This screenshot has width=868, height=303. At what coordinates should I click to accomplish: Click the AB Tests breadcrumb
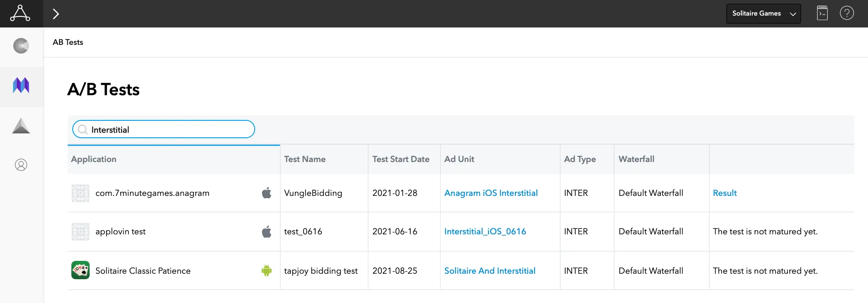click(x=68, y=42)
